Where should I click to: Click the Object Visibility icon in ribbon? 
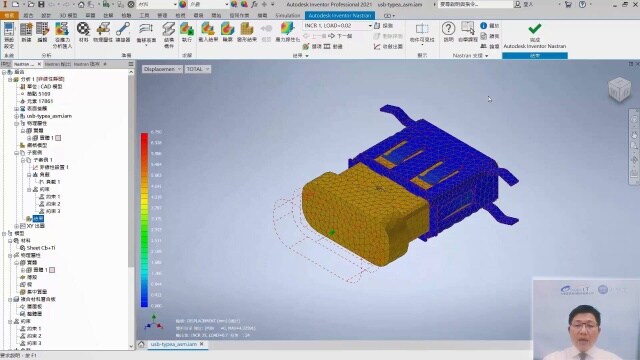click(422, 29)
